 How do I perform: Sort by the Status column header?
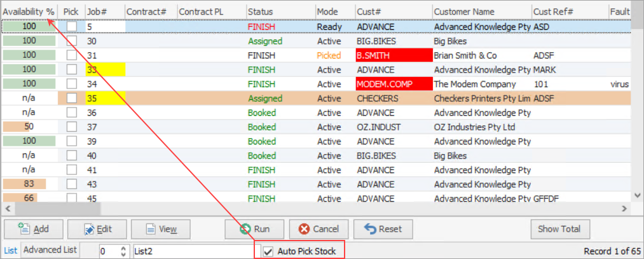[x=281, y=12]
